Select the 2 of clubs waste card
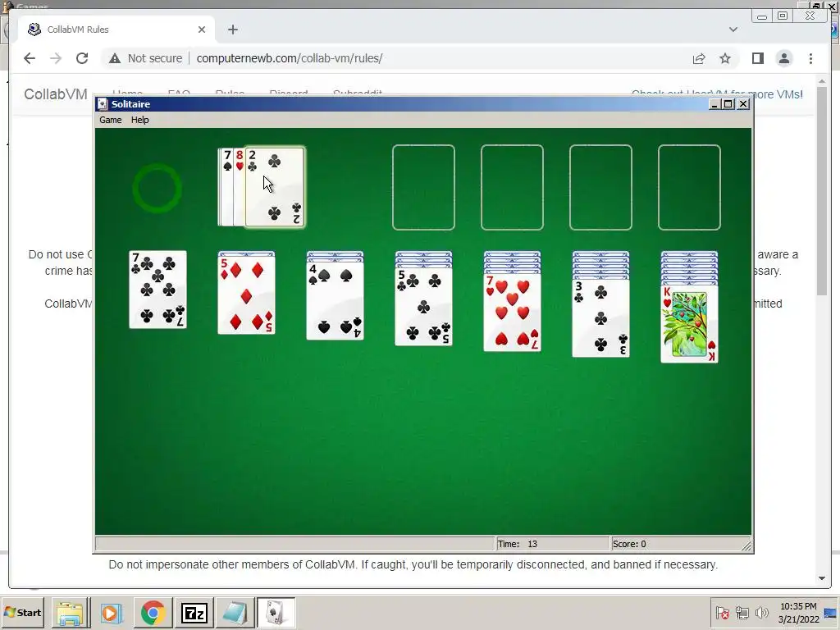840x630 pixels. coord(275,187)
